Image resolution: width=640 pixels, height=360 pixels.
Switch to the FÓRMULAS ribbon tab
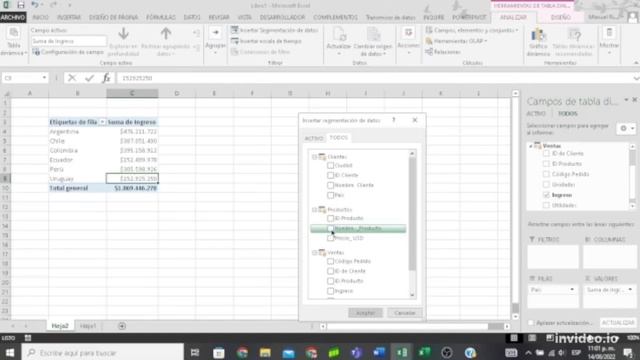click(x=161, y=17)
